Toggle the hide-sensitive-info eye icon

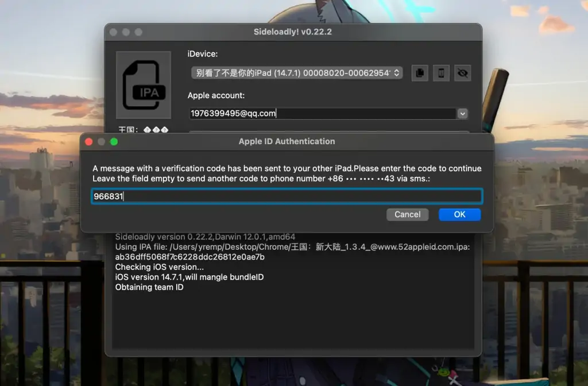(x=462, y=73)
